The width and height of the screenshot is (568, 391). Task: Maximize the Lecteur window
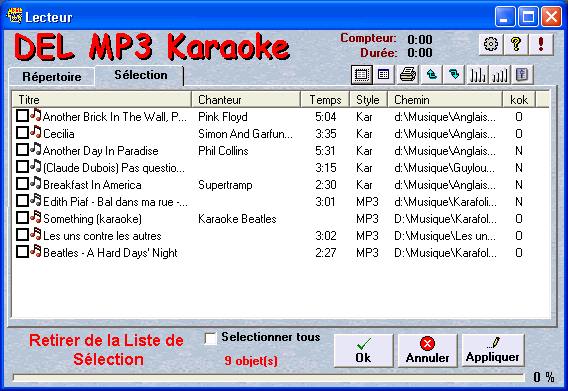tap(528, 17)
